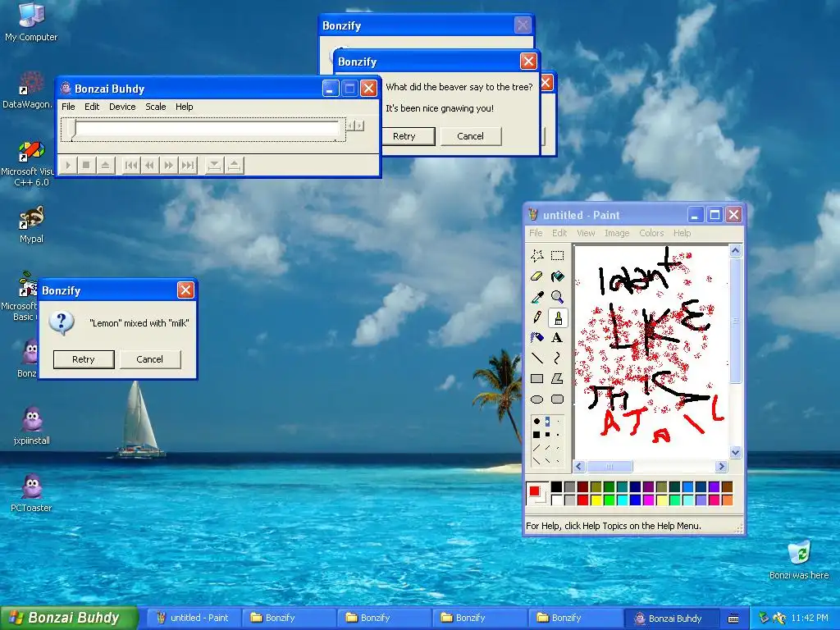This screenshot has height=630, width=840.
Task: Select the Curve tool in Paint
Action: pyautogui.click(x=557, y=358)
